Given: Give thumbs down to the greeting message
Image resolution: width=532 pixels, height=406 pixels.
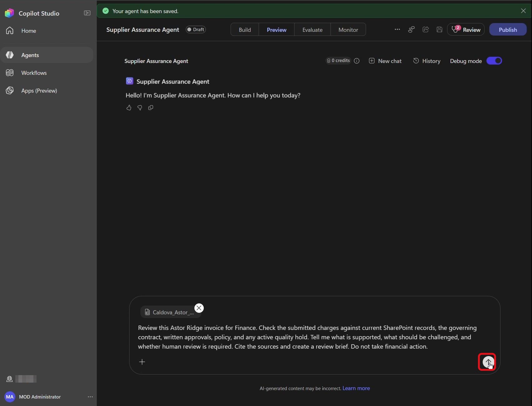Looking at the screenshot, I should tap(140, 108).
